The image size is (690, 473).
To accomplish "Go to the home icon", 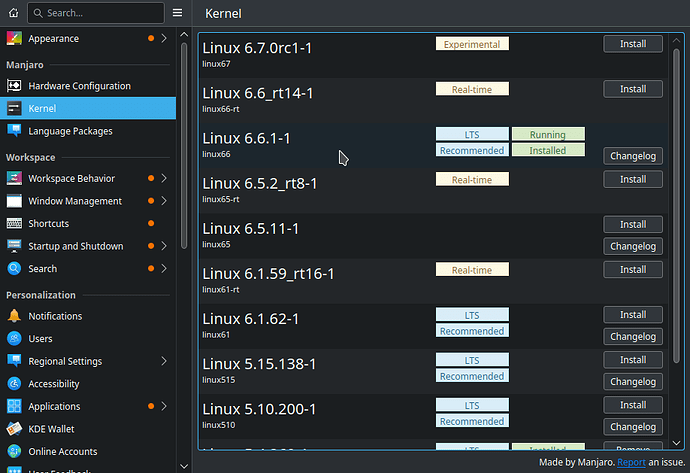I will 14,13.
